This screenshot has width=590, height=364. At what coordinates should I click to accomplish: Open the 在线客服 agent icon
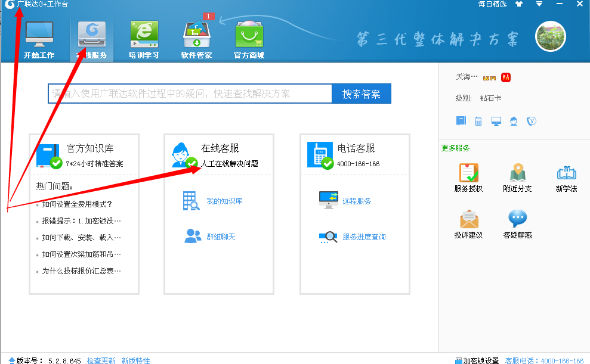184,155
